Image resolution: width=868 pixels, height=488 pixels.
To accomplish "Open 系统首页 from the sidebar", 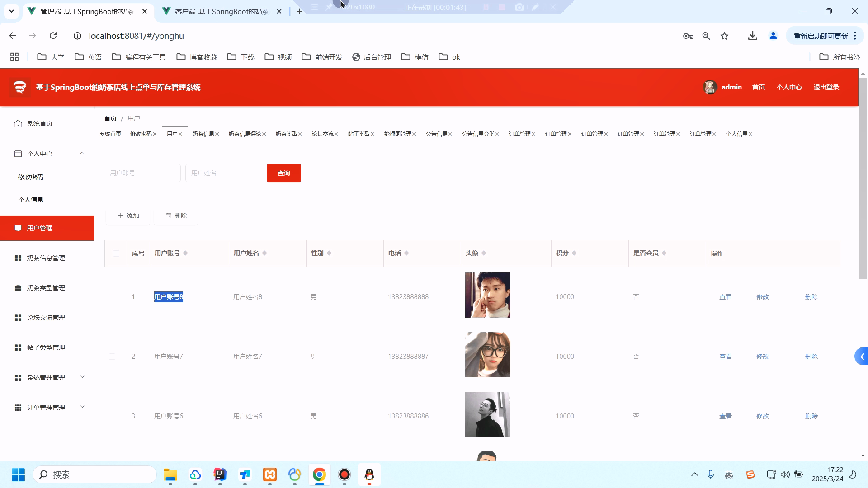I will tap(39, 123).
